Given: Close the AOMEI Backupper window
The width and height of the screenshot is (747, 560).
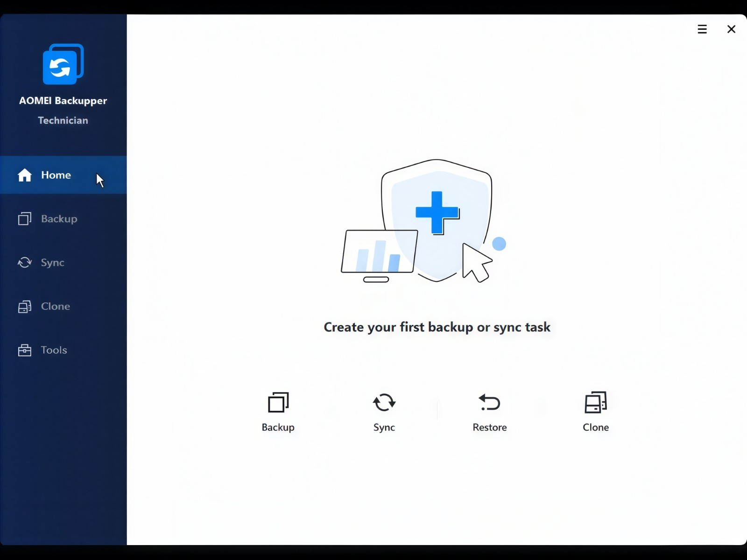Looking at the screenshot, I should coord(732,29).
